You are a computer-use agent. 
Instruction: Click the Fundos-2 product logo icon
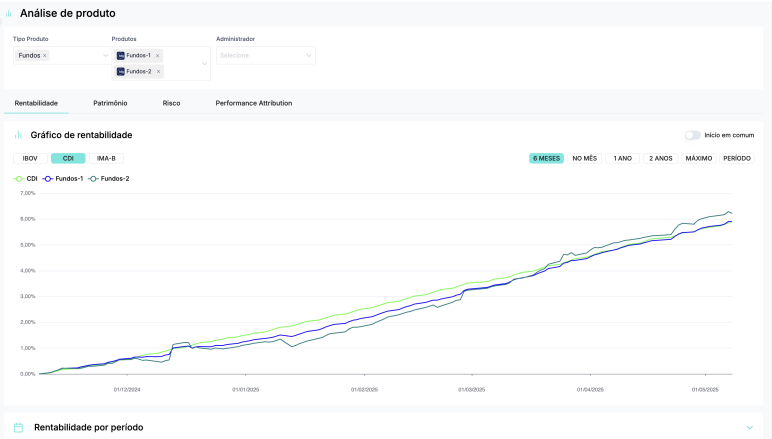[121, 71]
